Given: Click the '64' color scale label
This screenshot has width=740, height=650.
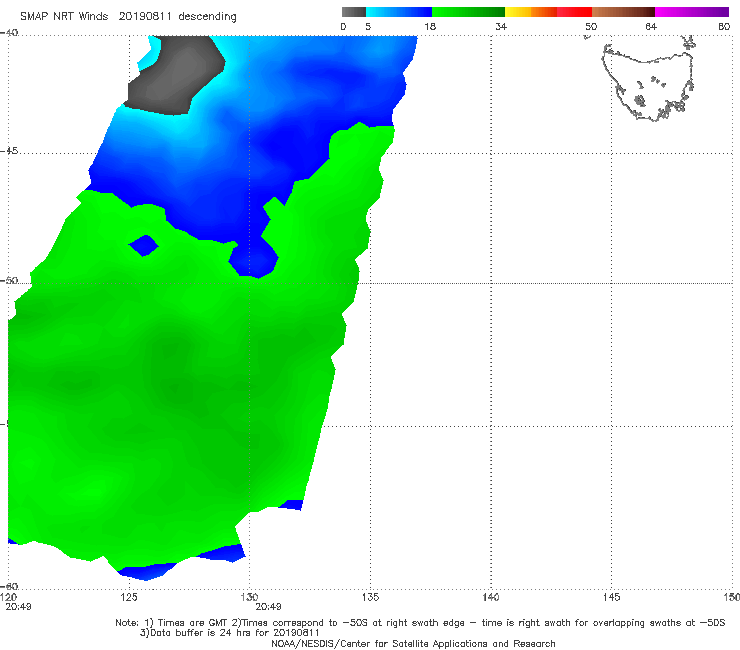Looking at the screenshot, I should click(651, 26).
